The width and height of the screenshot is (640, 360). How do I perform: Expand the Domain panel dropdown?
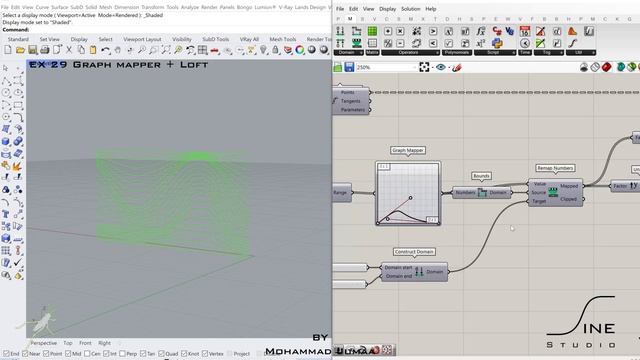(361, 53)
